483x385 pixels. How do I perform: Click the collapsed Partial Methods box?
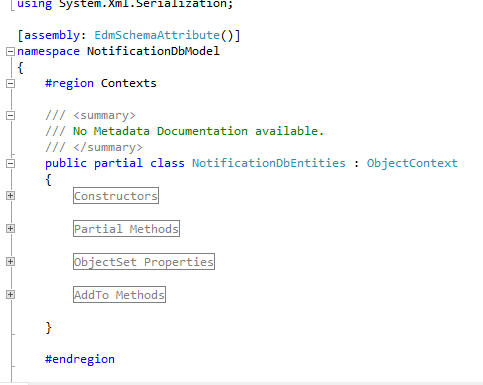pyautogui.click(x=126, y=229)
